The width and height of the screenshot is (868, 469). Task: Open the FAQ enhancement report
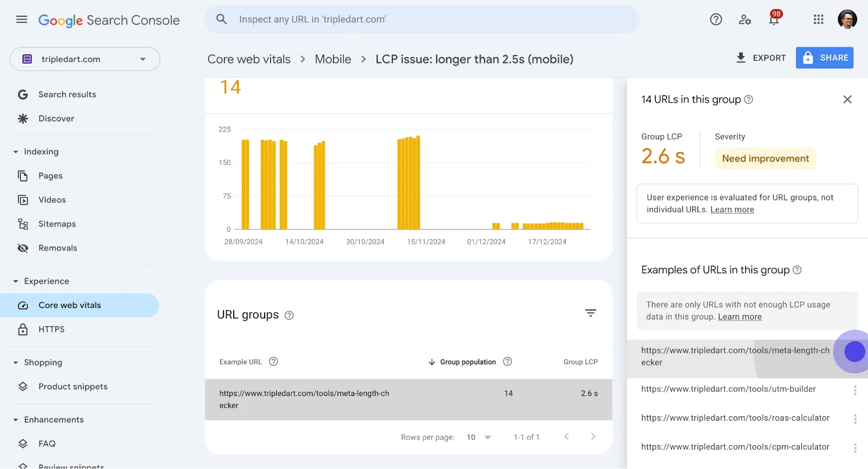pyautogui.click(x=47, y=444)
